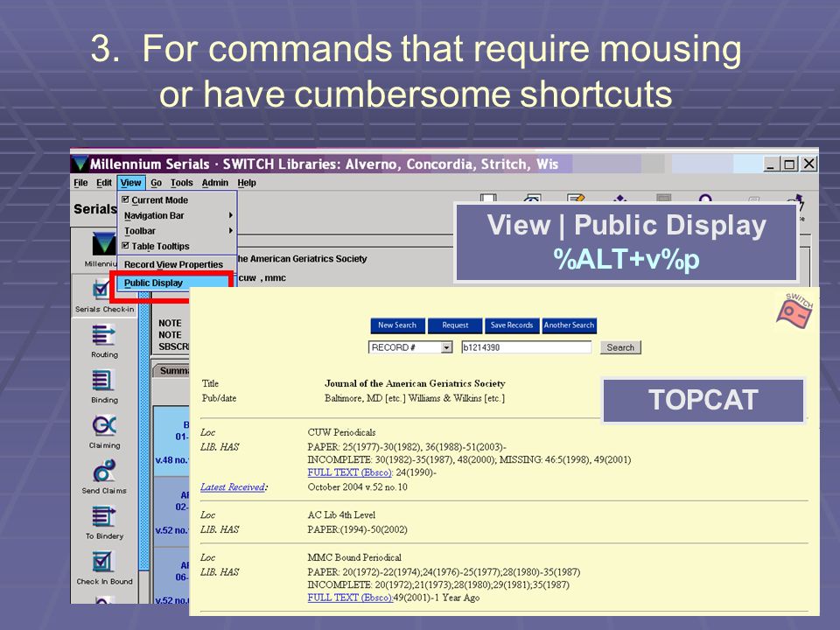Follow the Latest Received link
This screenshot has height=630, width=840.
[x=233, y=487]
